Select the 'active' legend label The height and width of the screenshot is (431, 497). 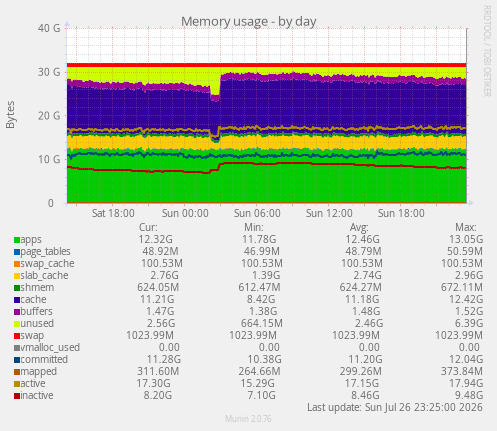pyautogui.click(x=33, y=384)
